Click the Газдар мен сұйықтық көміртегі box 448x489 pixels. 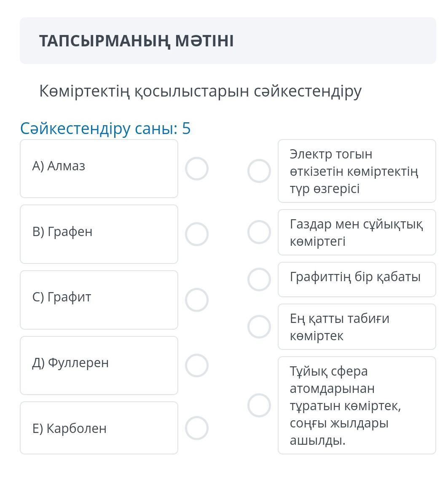click(357, 232)
